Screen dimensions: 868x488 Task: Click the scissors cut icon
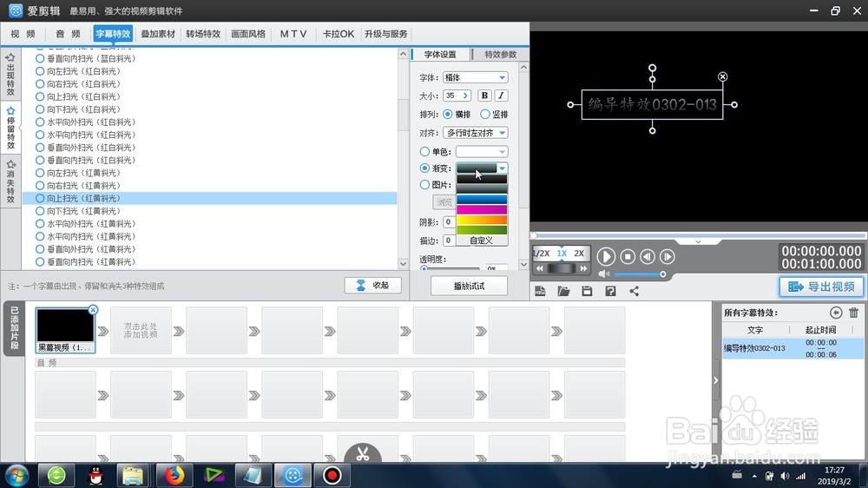[363, 454]
